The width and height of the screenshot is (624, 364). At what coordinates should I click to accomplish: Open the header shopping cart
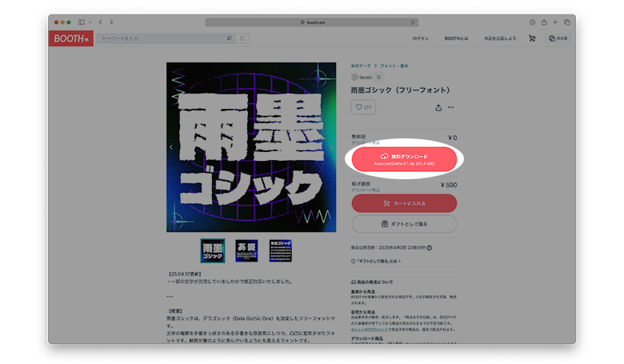(532, 38)
